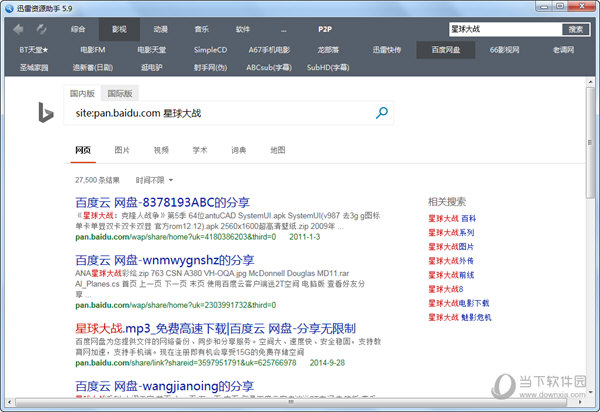Open the 音乐 category tab
The width and height of the screenshot is (600, 412).
(202, 29)
